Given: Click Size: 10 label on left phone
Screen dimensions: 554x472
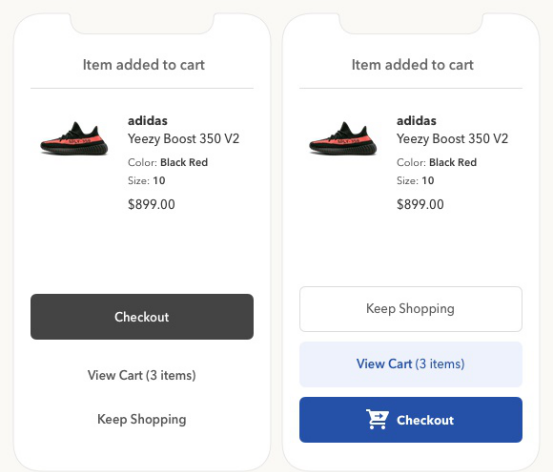Looking at the screenshot, I should (146, 181).
